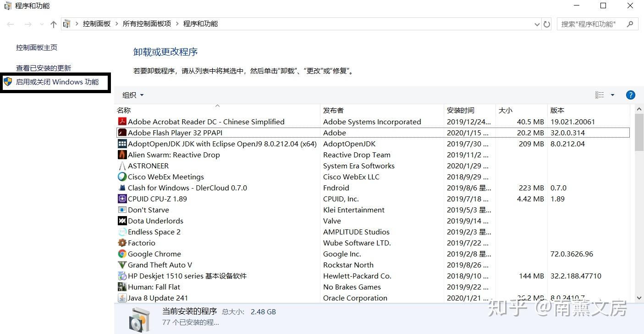This screenshot has height=334, width=644.
Task: Click the Java 8 Update 241 icon
Action: tap(122, 298)
